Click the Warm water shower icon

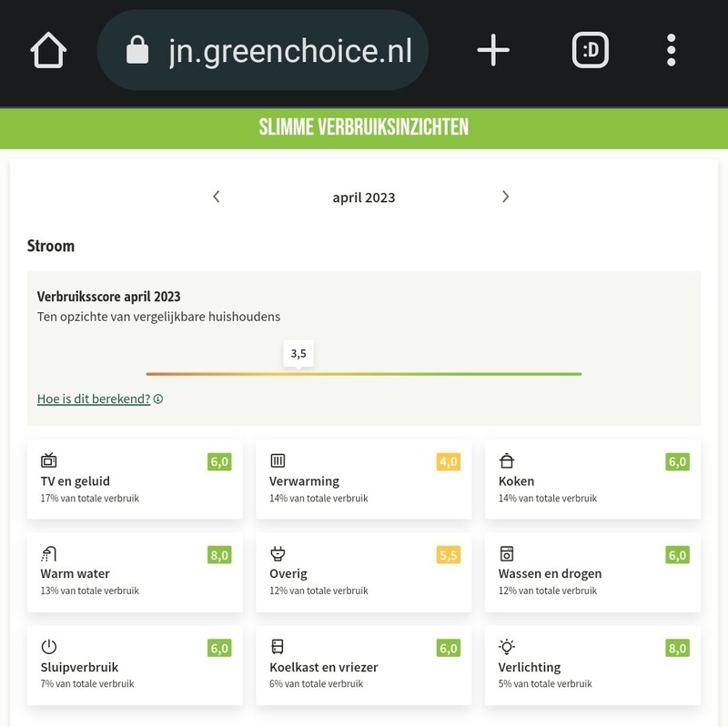pos(49,554)
